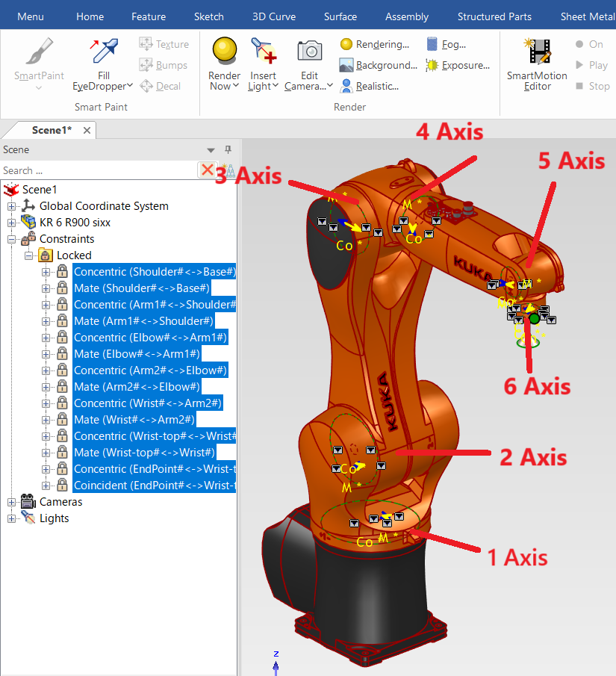Choose the Insert Light tool

(x=263, y=63)
